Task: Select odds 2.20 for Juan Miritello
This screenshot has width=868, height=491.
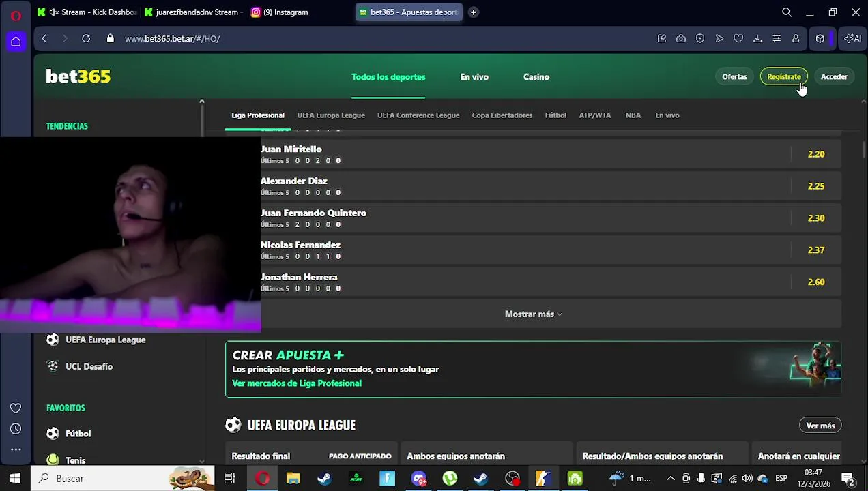Action: click(x=816, y=154)
